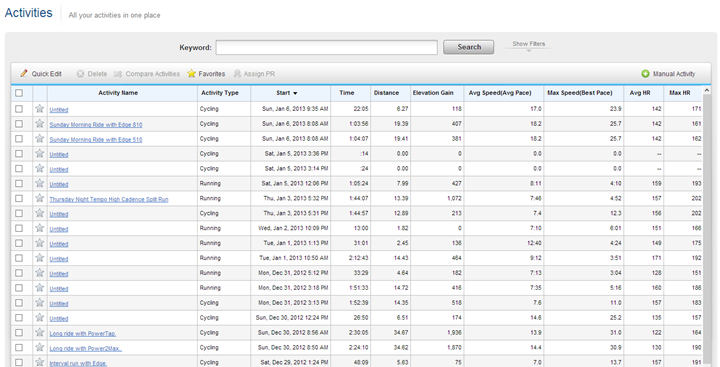
Task: Sort by Max HR column header
Action: [x=680, y=93]
